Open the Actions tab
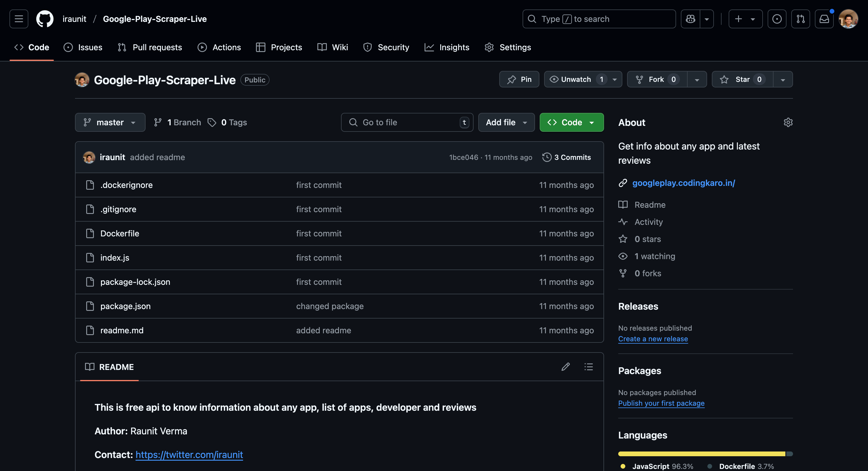This screenshot has width=868, height=471. click(219, 47)
